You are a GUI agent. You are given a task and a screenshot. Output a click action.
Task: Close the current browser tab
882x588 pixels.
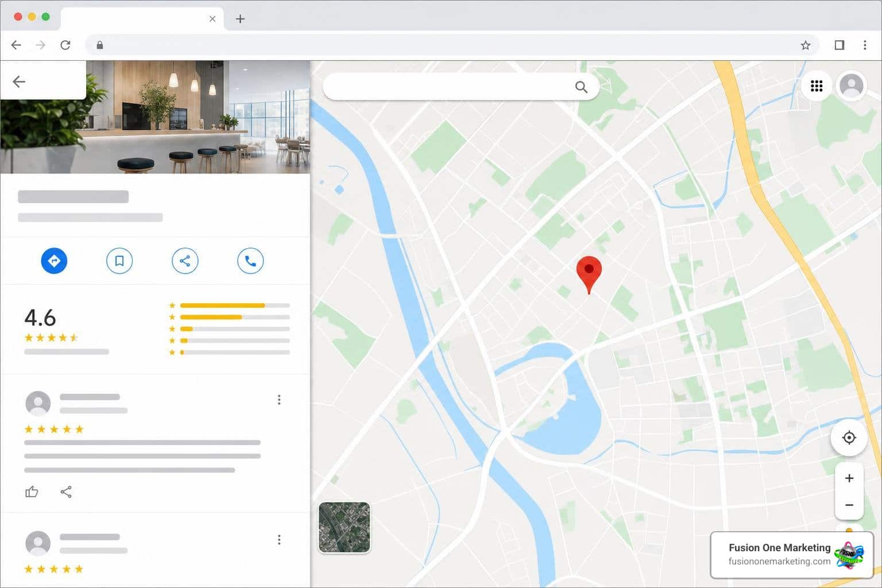212,19
